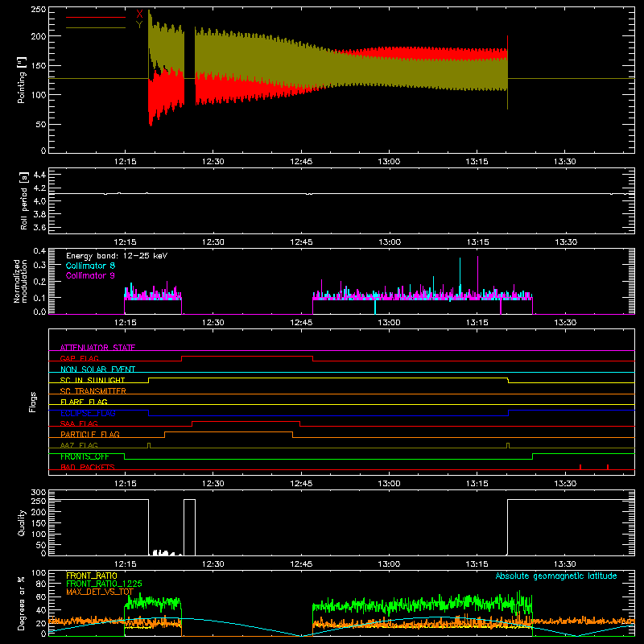Screen dimensions: 644x644
Task: Click the 300 value on Quality axis
Action: click(38, 493)
